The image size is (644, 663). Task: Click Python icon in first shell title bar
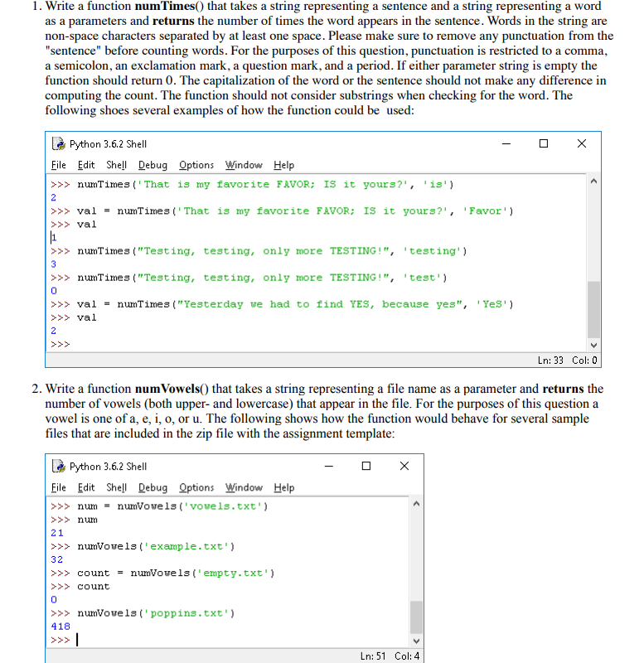[x=59, y=144]
